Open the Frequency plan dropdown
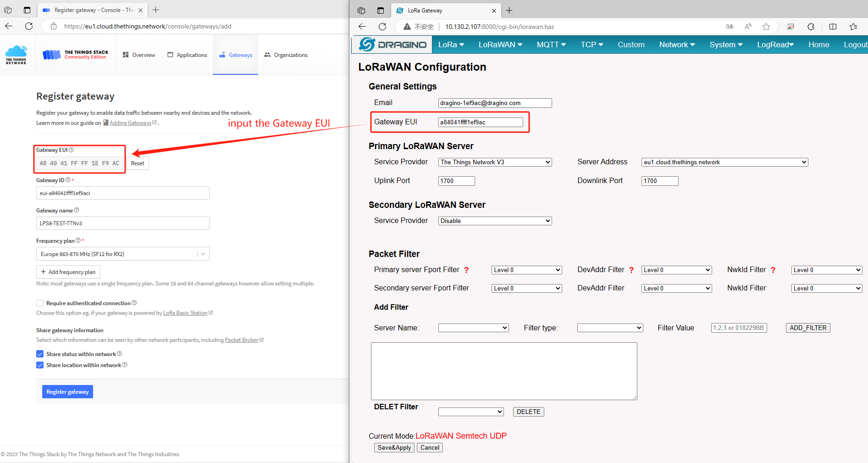Viewport: 868px width, 463px height. [123, 254]
